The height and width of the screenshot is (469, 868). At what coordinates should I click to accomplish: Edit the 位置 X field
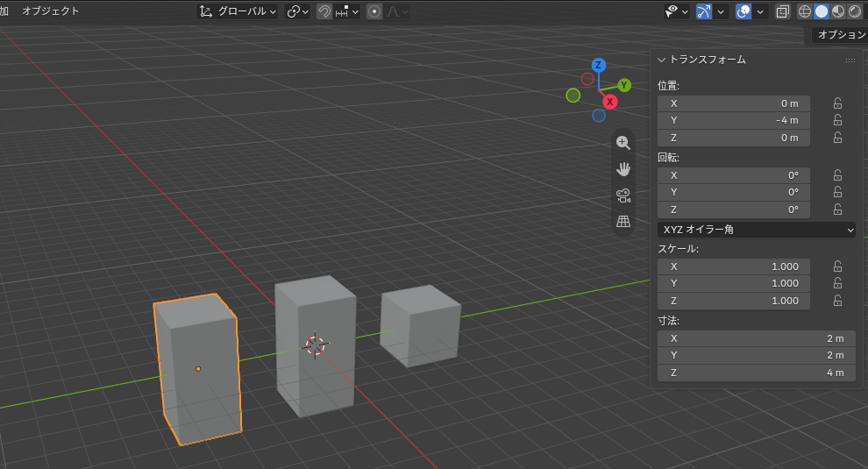point(734,103)
